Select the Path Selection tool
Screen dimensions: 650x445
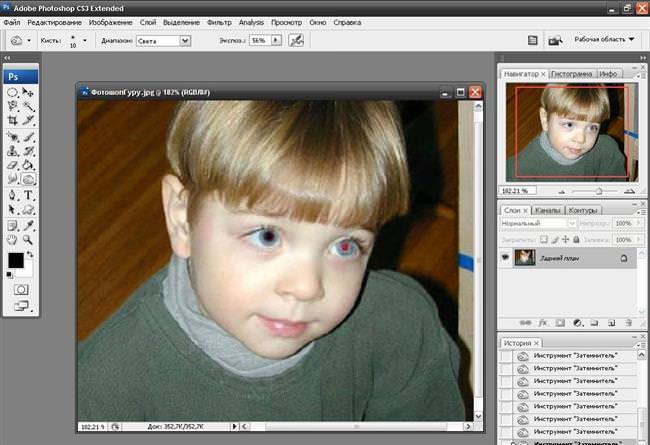(12, 209)
